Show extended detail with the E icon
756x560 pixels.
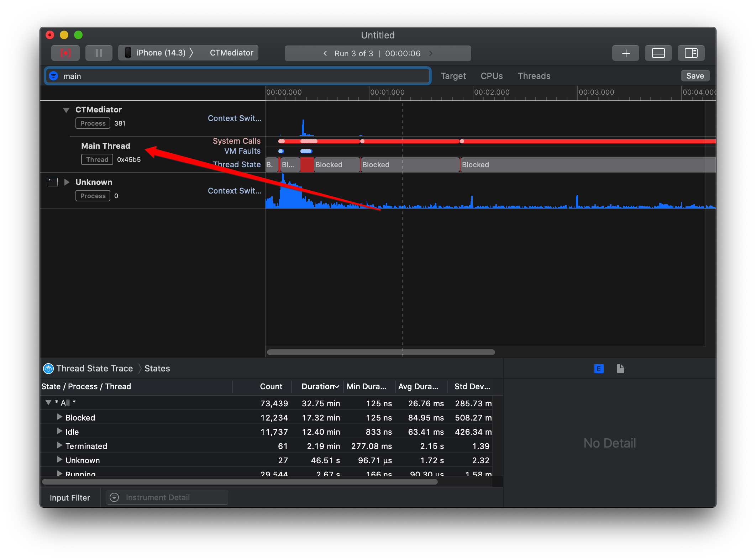pyautogui.click(x=599, y=369)
